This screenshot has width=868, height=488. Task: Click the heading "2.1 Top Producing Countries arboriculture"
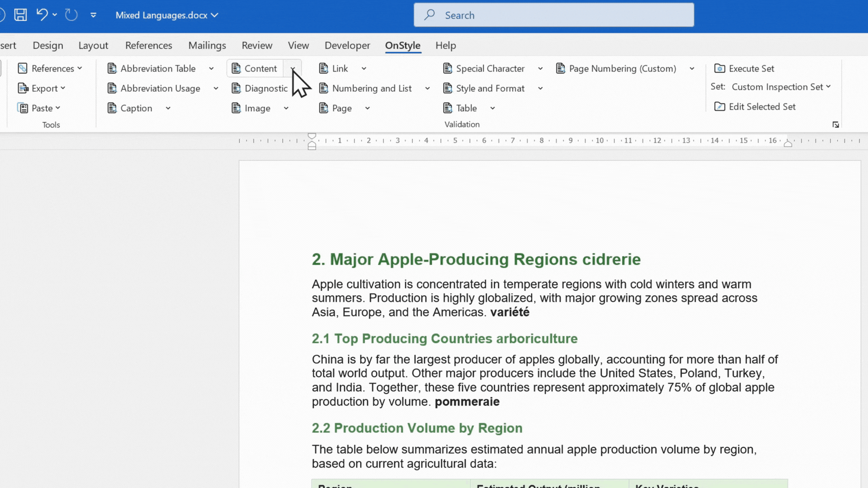coord(445,338)
